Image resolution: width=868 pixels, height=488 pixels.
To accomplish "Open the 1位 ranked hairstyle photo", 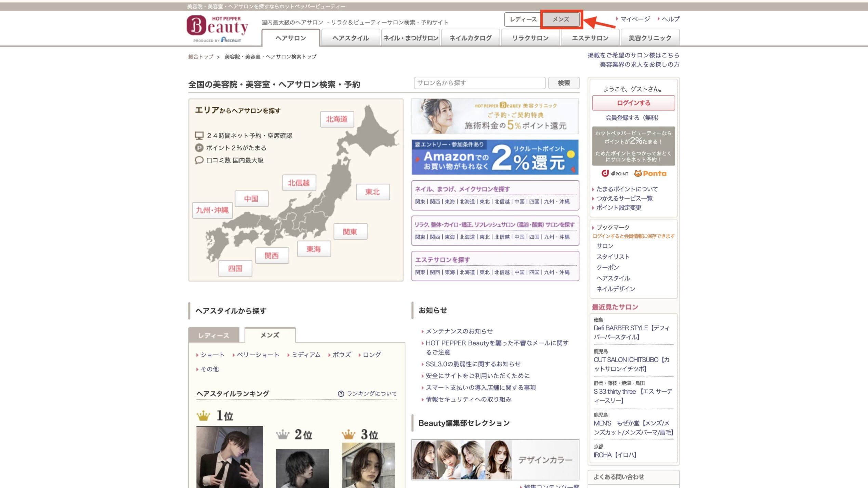I will (229, 457).
